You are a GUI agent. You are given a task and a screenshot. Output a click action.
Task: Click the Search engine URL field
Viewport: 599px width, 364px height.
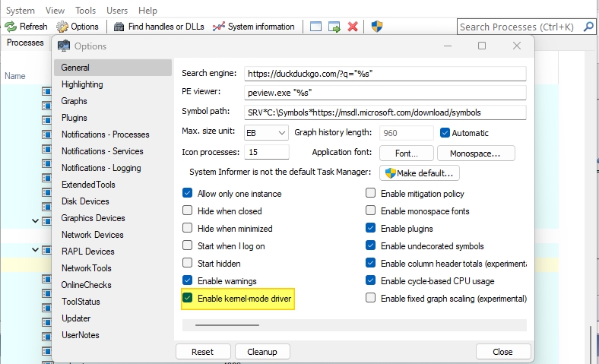[x=385, y=74]
